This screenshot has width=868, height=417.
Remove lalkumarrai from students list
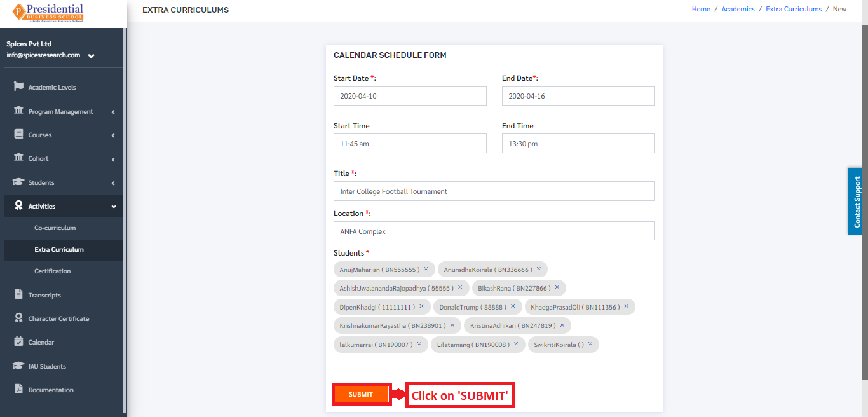(419, 344)
